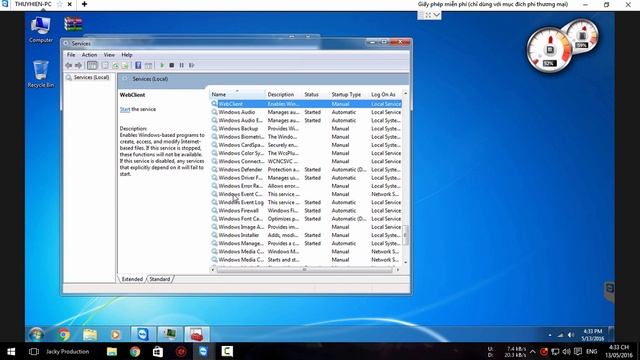This screenshot has width=640, height=360.
Task: Click the Show/Hide Action Pane icon
Action: coord(149,65)
